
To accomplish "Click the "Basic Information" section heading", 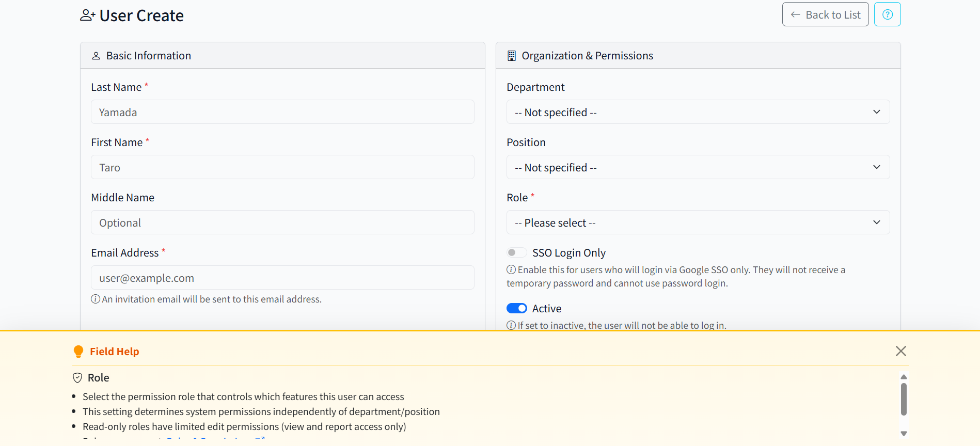I will [149, 56].
